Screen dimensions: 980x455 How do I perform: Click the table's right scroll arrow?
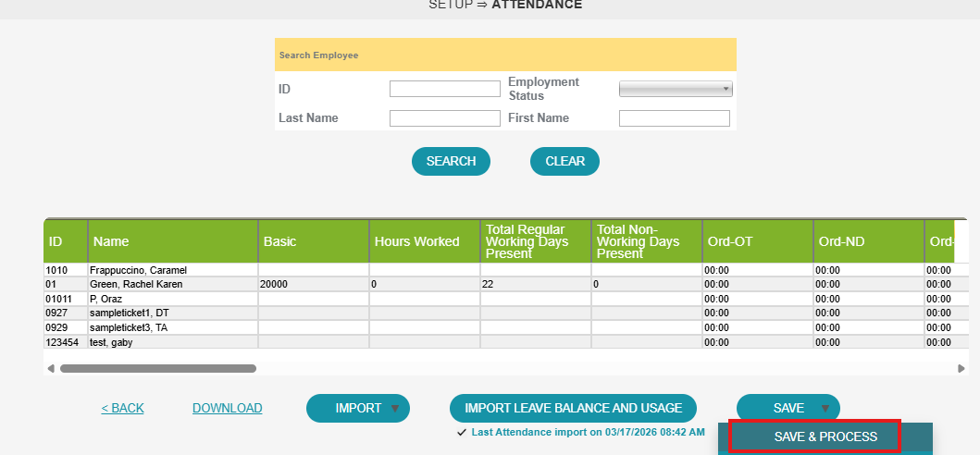coord(961,368)
